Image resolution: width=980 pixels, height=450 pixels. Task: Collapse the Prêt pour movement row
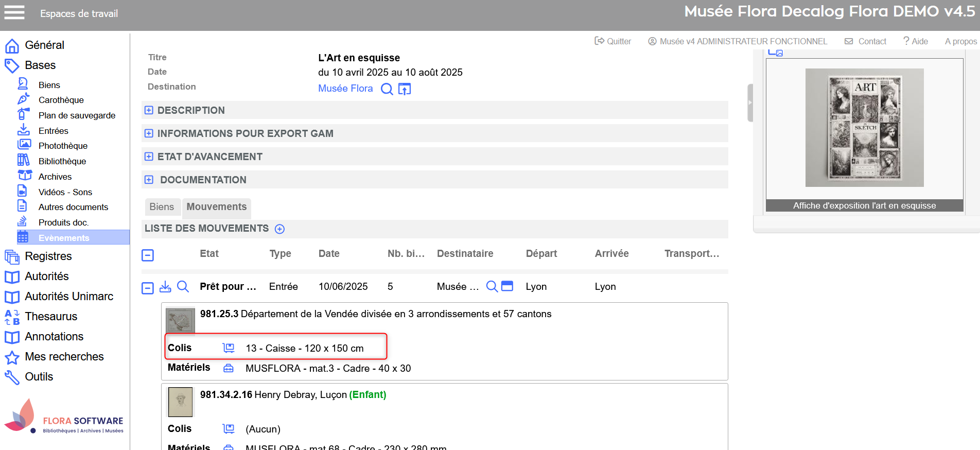click(148, 288)
